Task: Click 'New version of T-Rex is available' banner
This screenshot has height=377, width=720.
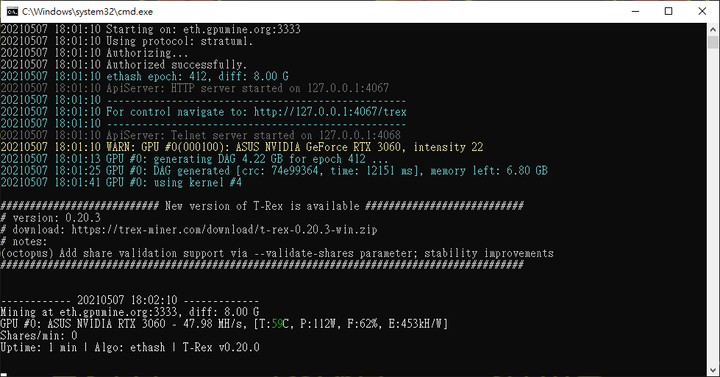Action: (x=262, y=206)
